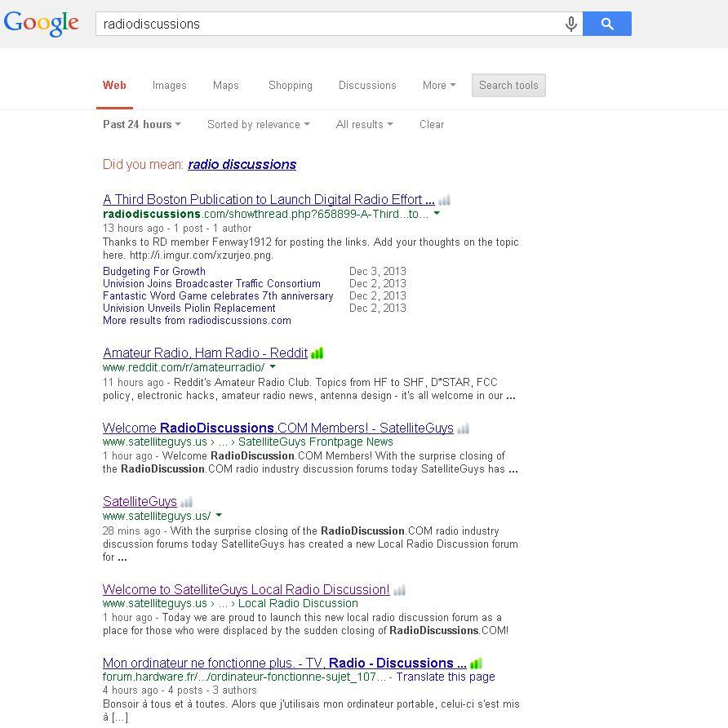
Task: Switch to the Shopping tab
Action: [291, 86]
